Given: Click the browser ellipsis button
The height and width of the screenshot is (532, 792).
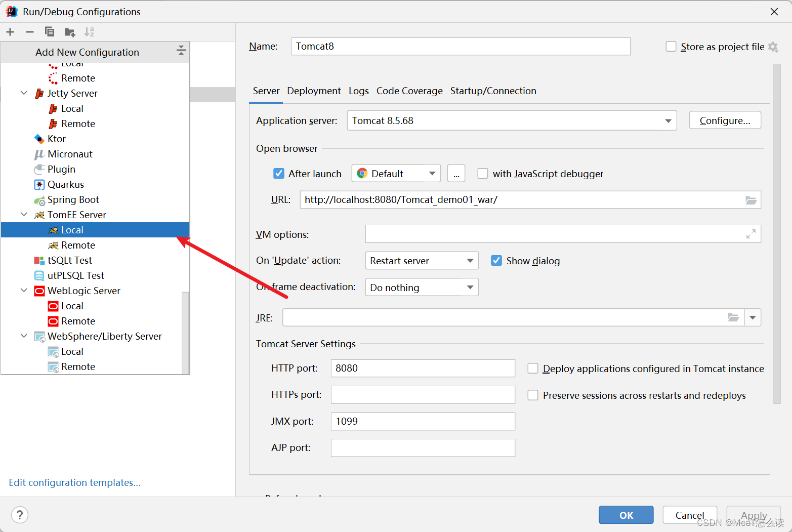Looking at the screenshot, I should click(x=456, y=174).
